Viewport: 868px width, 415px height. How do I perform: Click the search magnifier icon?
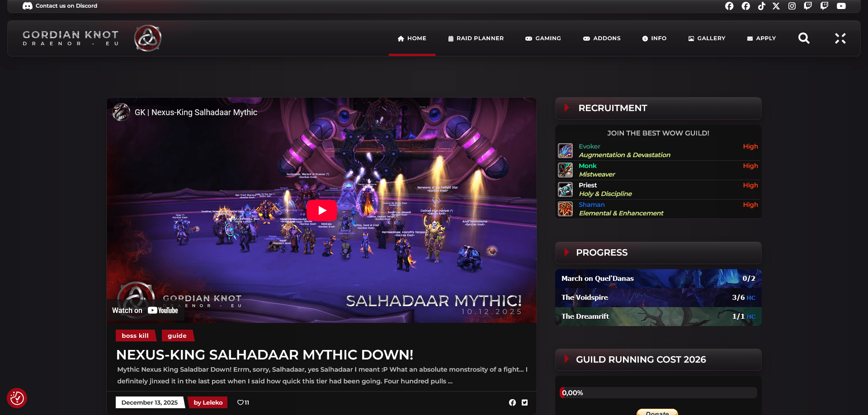click(x=804, y=38)
